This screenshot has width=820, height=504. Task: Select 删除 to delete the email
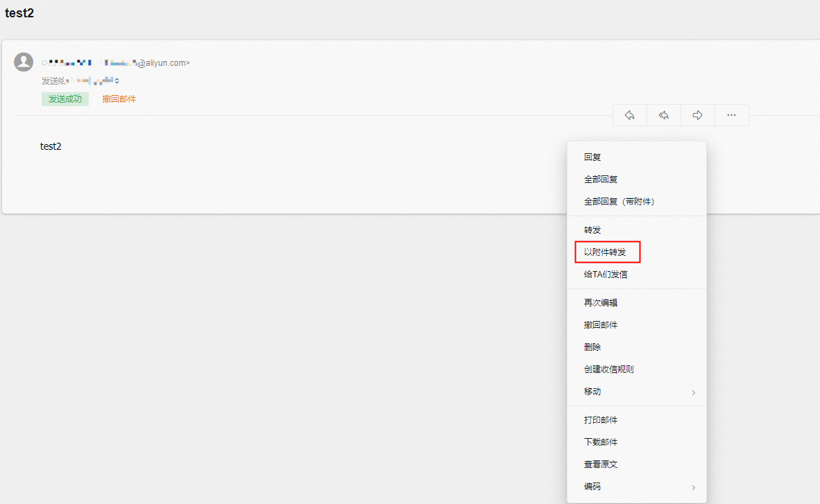click(x=592, y=347)
